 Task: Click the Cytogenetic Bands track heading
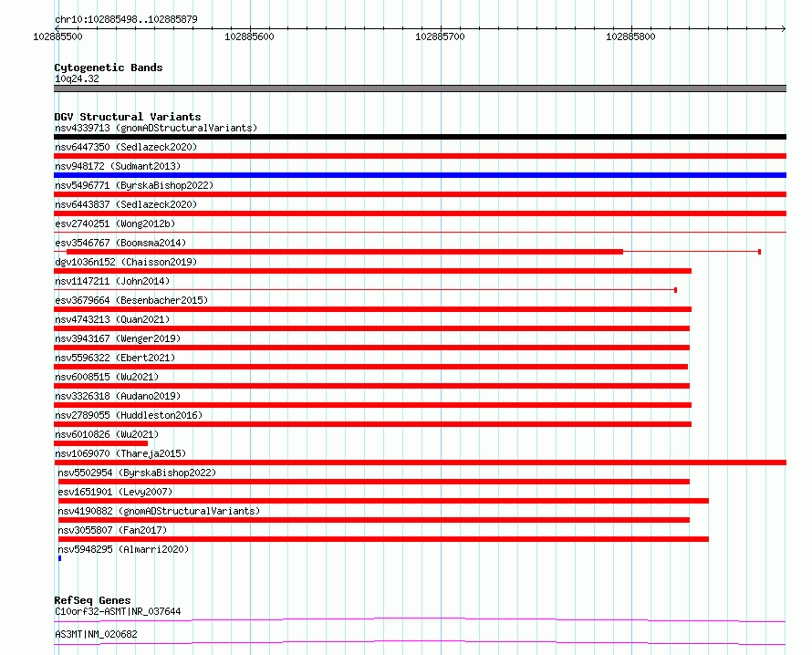click(x=109, y=68)
